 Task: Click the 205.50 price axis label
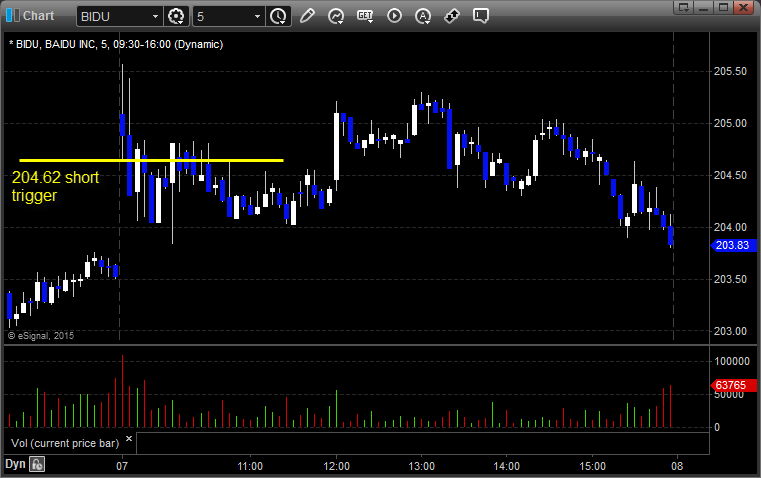(x=730, y=71)
